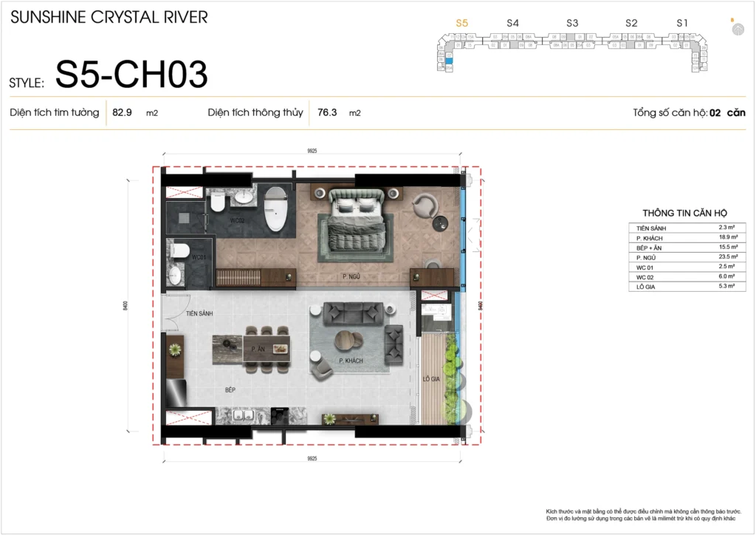Image resolution: width=756 pixels, height=535 pixels.
Task: Click the Diện tích thông thủy 76.3 value
Action: [327, 113]
